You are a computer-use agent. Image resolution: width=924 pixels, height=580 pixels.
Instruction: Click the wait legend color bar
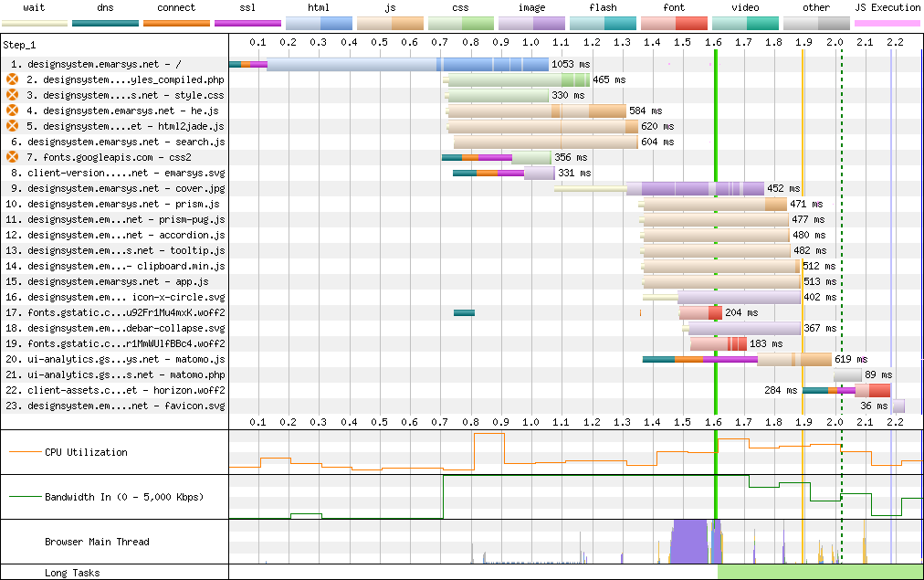pos(35,24)
